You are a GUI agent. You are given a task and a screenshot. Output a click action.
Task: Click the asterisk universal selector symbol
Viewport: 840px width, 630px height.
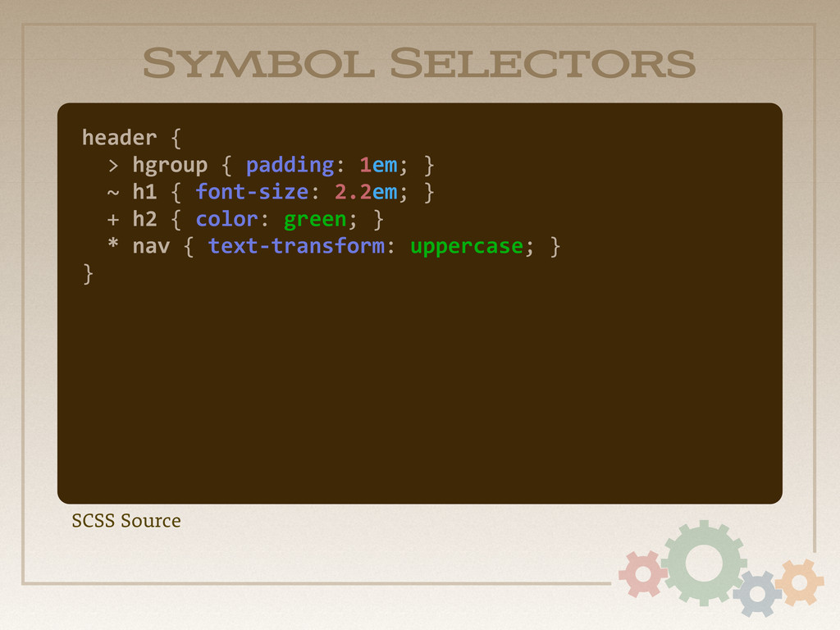113,244
